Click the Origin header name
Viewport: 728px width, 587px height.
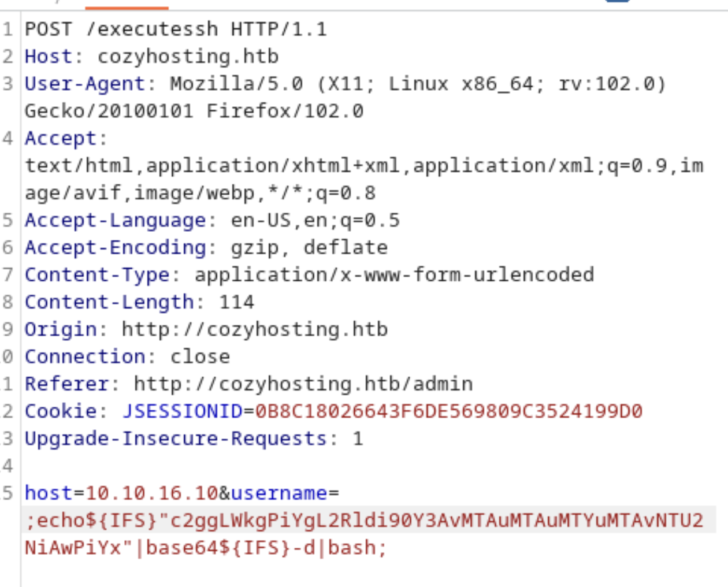point(61,329)
